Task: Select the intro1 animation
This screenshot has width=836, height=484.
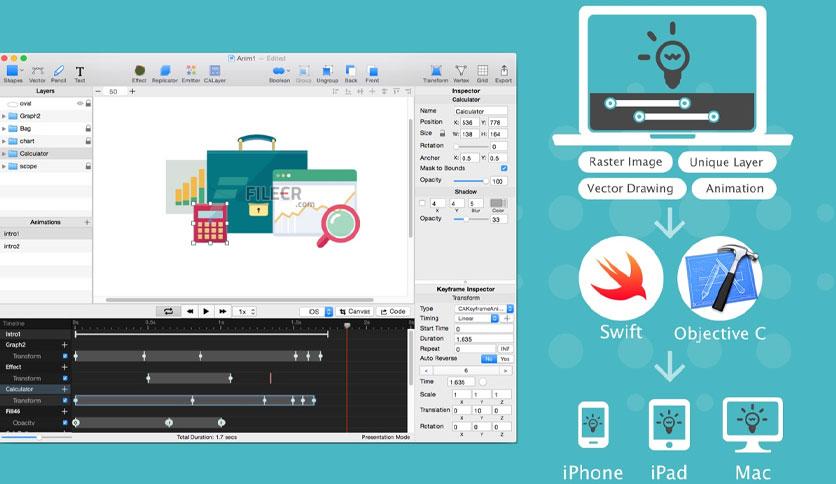Action: 46,234
